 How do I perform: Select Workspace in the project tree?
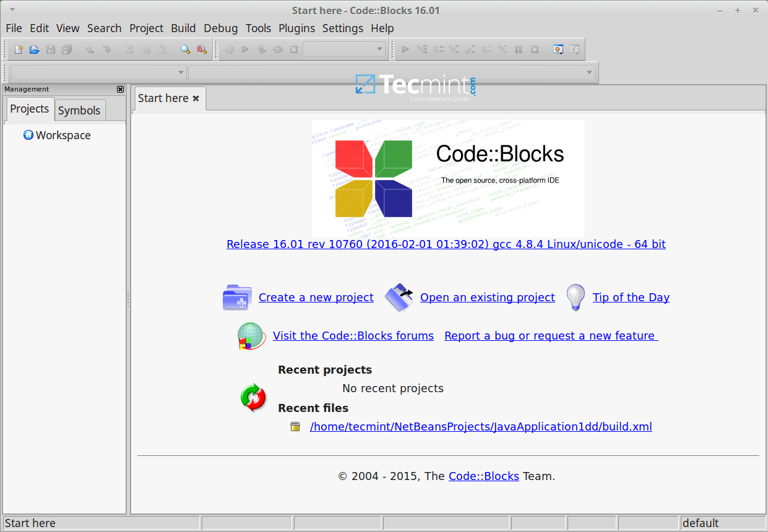tap(63, 135)
